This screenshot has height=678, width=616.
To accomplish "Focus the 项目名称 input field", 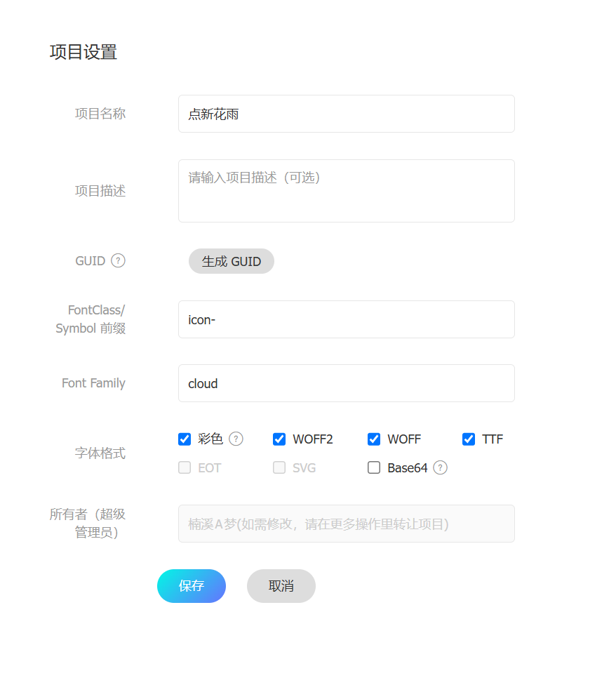I will [x=347, y=114].
